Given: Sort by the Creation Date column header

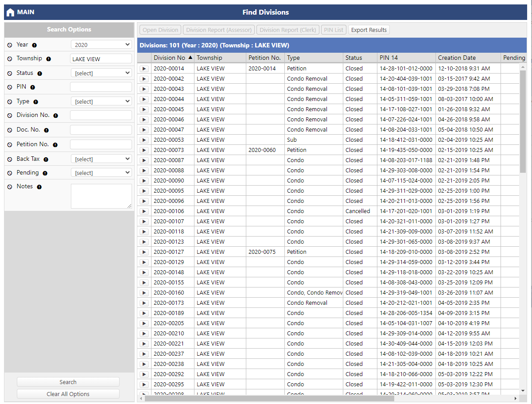Looking at the screenshot, I should tap(457, 58).
